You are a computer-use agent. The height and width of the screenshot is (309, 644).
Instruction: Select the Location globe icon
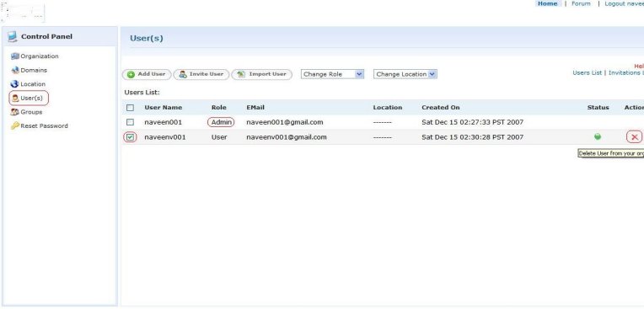click(15, 84)
